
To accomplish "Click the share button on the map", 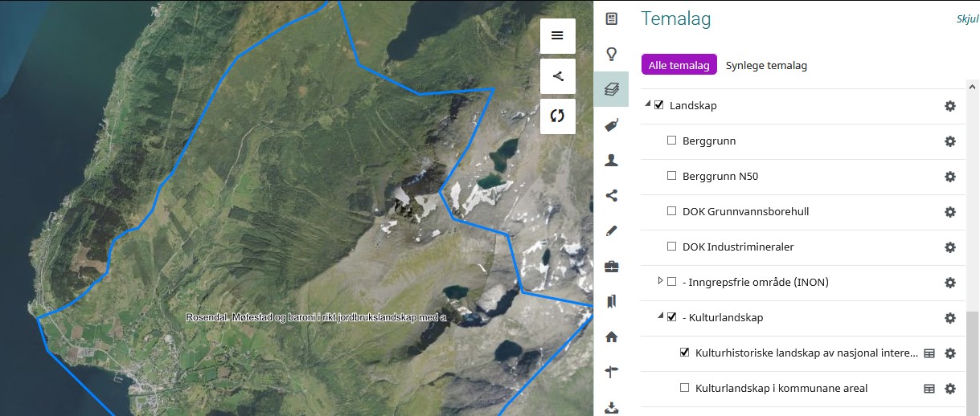I will [557, 76].
